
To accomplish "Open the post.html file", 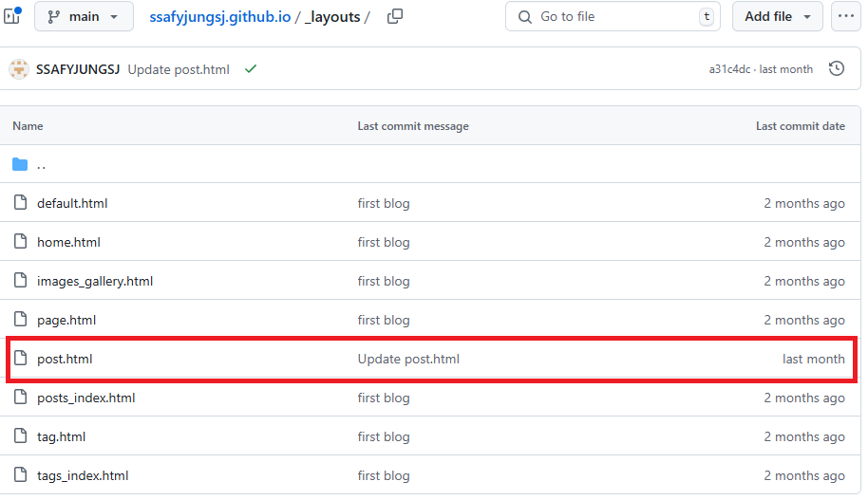I will click(65, 359).
